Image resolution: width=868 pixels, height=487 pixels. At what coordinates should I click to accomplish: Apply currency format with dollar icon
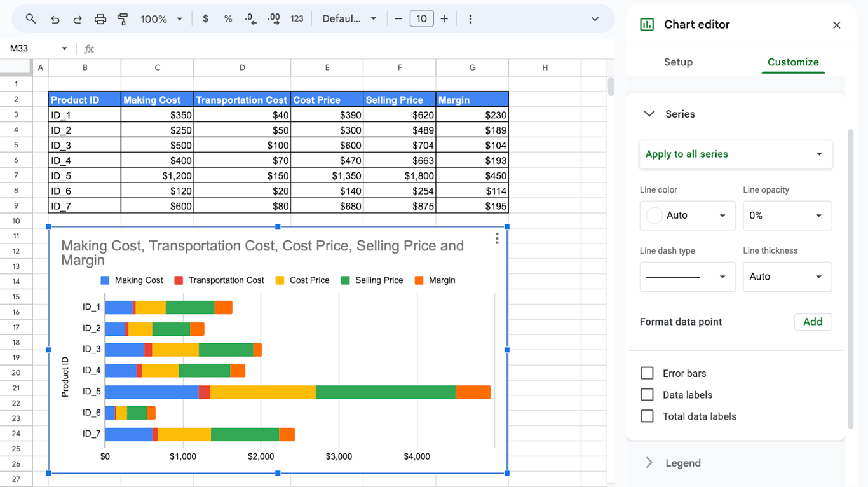coord(205,19)
